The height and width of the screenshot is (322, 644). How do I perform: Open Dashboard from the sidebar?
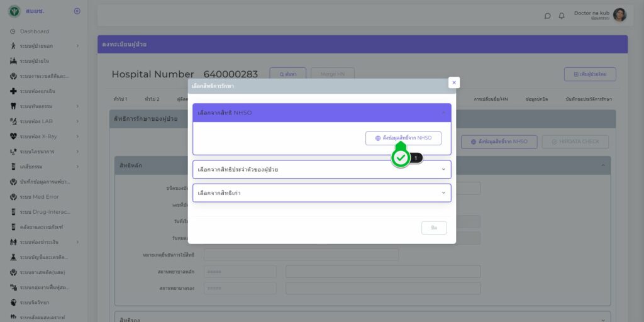[x=35, y=31]
